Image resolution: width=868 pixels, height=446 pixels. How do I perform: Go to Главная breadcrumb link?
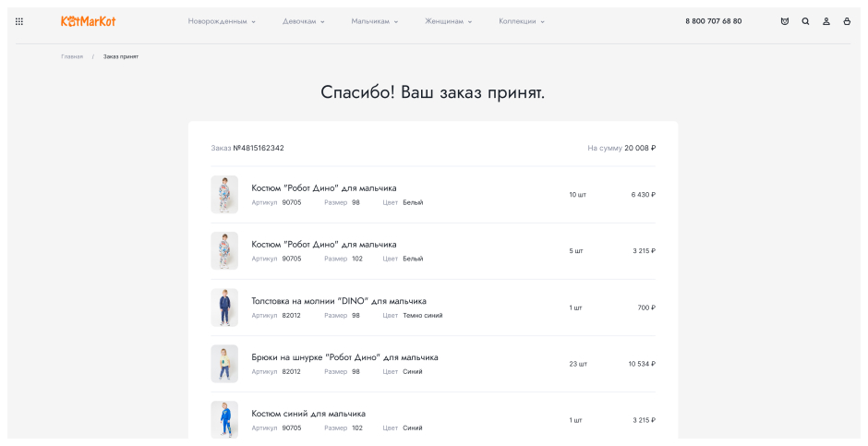[x=72, y=57]
